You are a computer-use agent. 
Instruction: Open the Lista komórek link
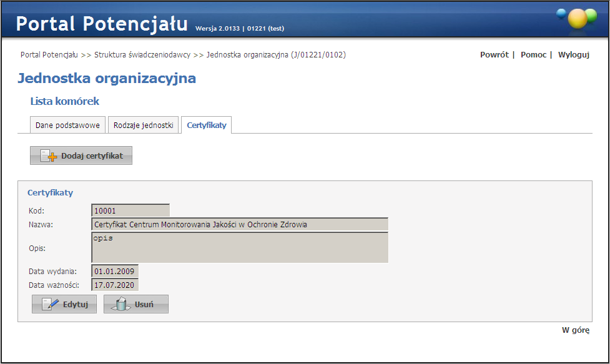coord(64,101)
